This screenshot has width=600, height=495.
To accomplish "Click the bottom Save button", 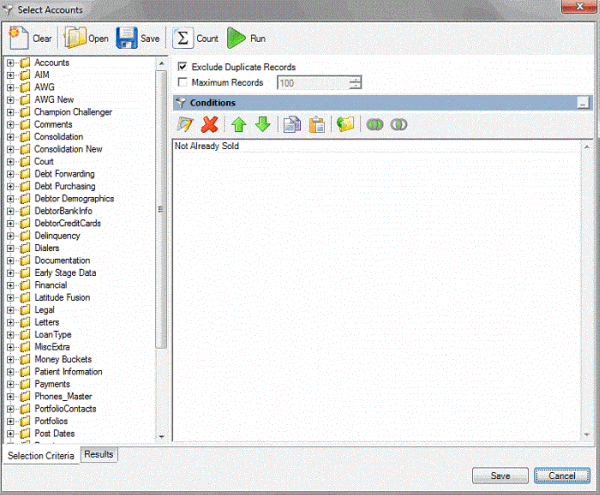I will (x=500, y=475).
